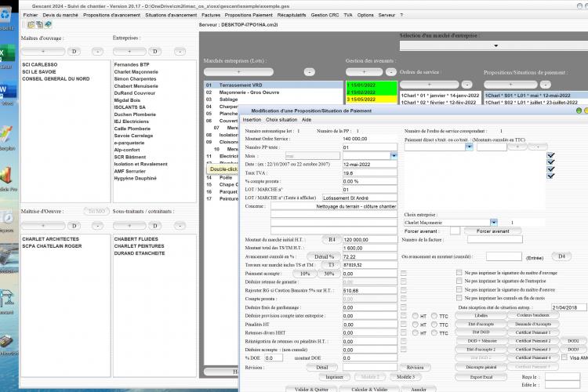Click the D button under Entreprises
588x392 pixels.
(155, 52)
